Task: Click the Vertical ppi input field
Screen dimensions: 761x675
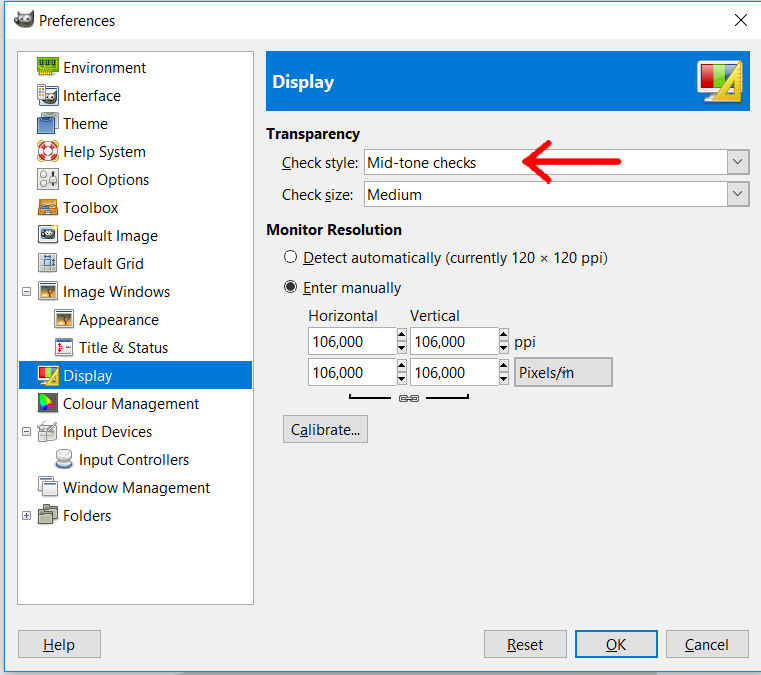Action: pyautogui.click(x=454, y=341)
